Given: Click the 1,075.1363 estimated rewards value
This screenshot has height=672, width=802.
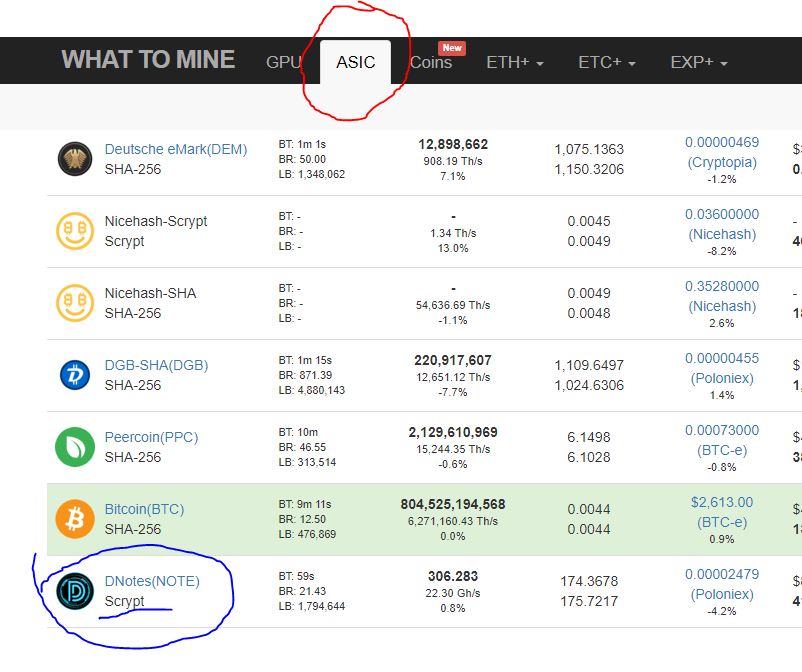Looking at the screenshot, I should [589, 149].
